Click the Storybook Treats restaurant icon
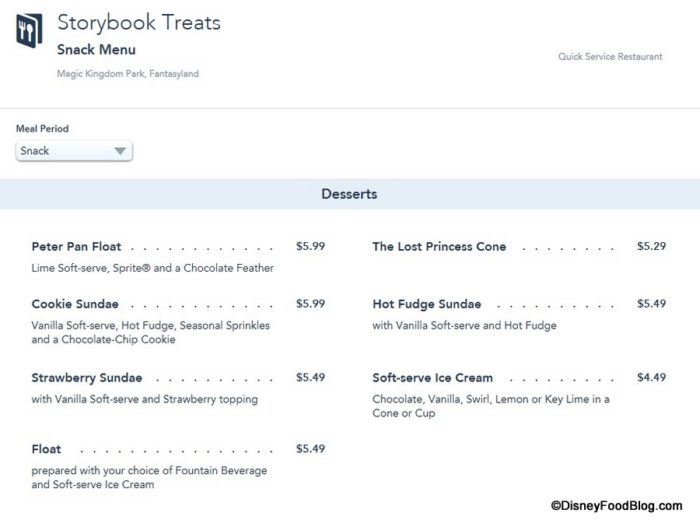This screenshot has height=527, width=700. click(29, 31)
